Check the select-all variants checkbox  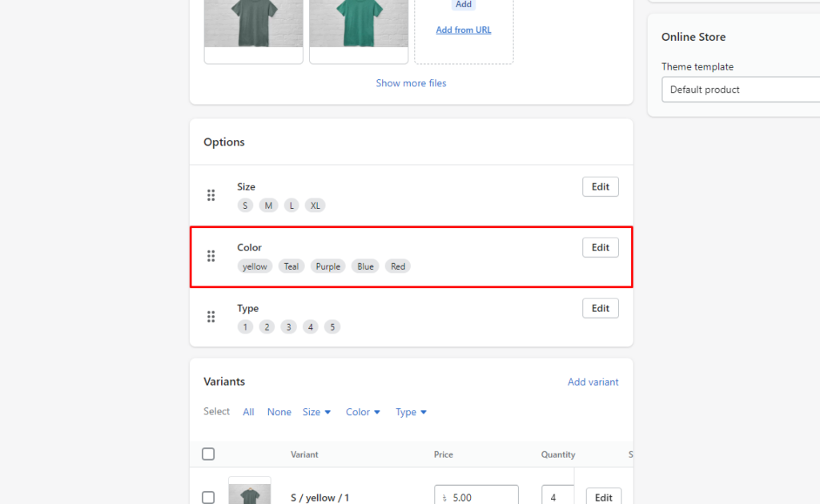(x=208, y=454)
